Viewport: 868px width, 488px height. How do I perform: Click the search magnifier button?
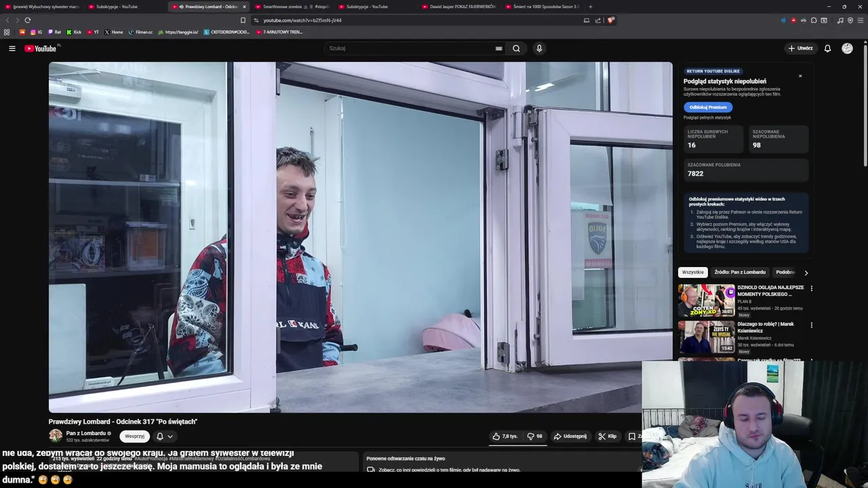[x=516, y=48]
